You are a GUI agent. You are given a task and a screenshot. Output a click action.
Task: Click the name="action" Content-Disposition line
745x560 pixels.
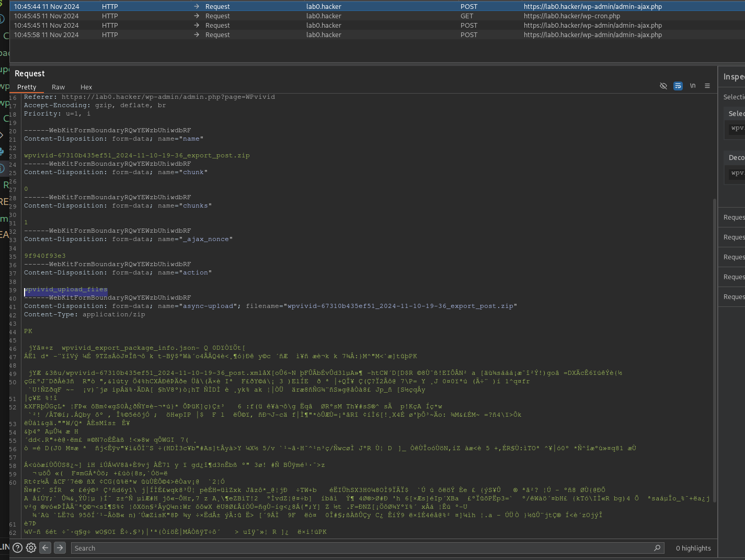click(118, 272)
